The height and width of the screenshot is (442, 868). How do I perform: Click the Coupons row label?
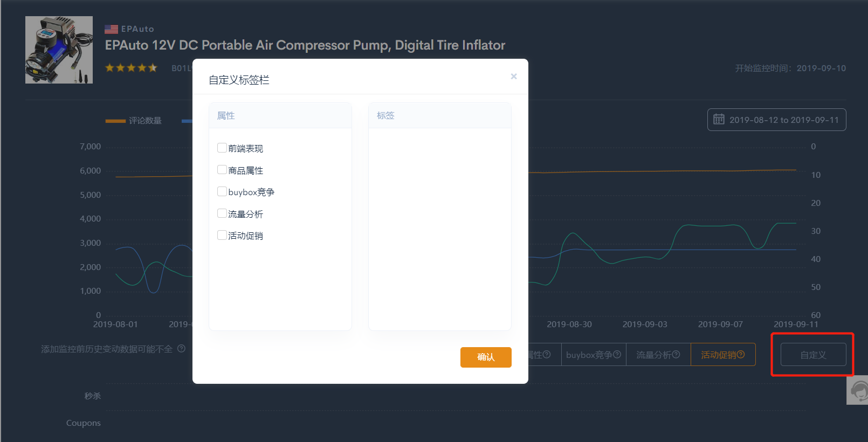tap(84, 423)
